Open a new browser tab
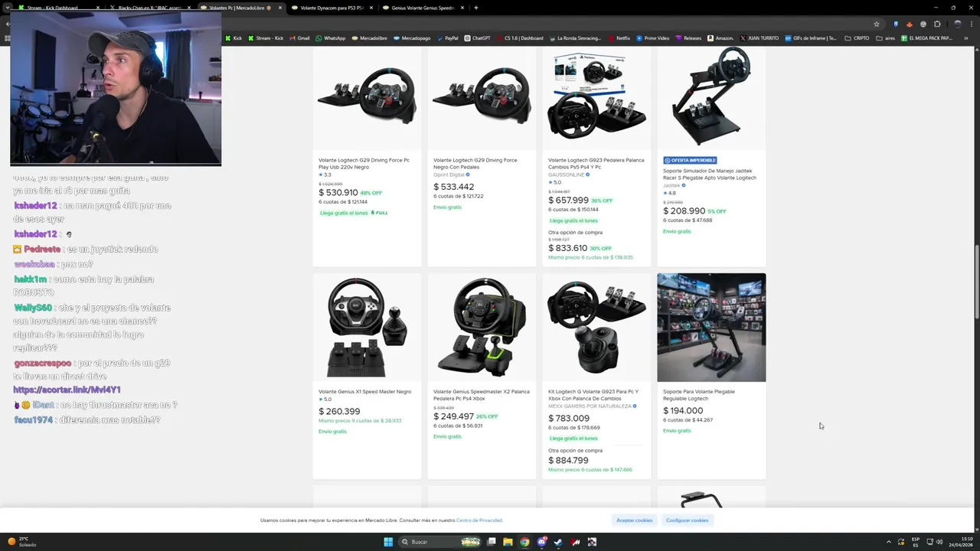 [476, 8]
